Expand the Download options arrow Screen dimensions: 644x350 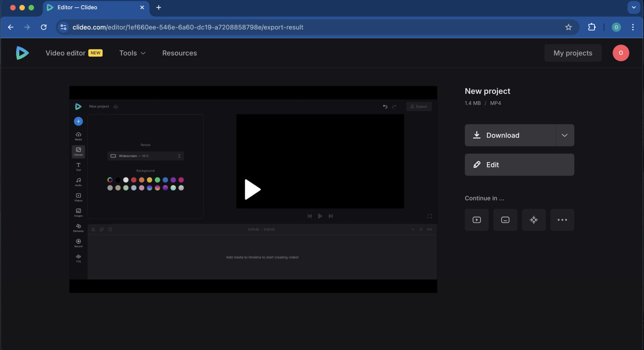tap(565, 135)
